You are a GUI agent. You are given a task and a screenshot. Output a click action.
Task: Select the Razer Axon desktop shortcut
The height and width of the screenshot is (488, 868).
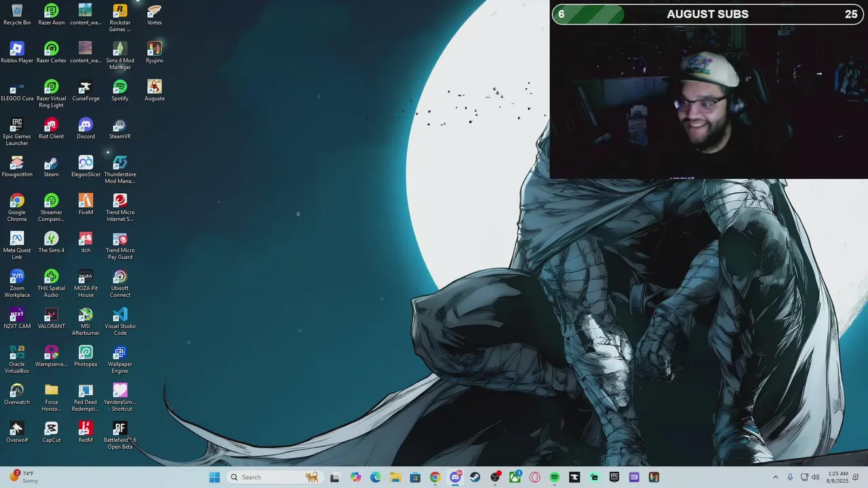[x=52, y=14]
